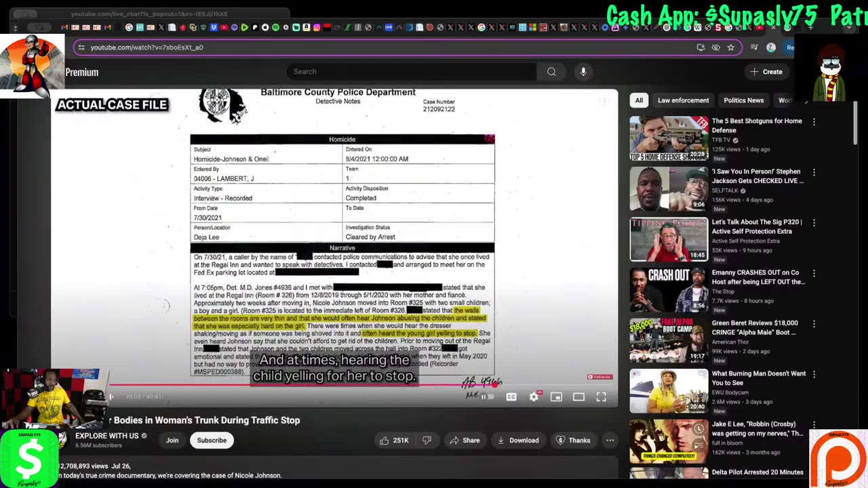Bookmark this page with star icon
868x488 pixels.
click(730, 47)
